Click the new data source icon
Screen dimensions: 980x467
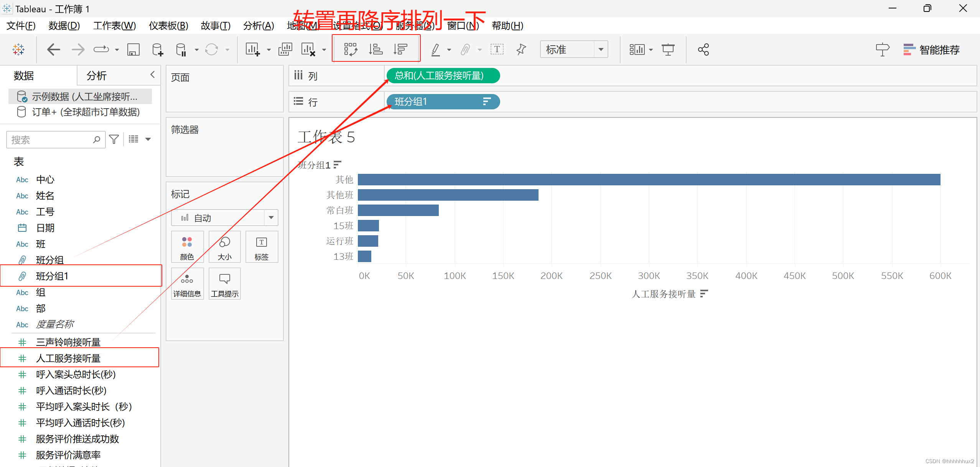158,50
